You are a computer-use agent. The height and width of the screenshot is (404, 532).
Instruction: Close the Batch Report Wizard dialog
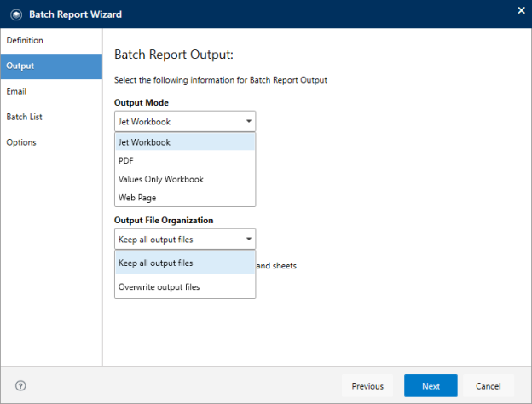(x=521, y=10)
